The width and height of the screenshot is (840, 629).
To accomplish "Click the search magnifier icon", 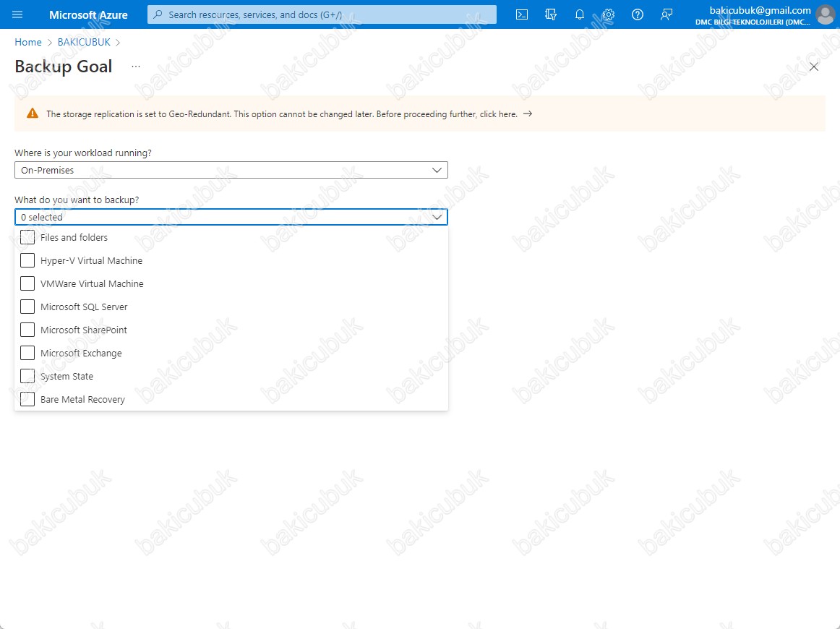I will tap(158, 14).
